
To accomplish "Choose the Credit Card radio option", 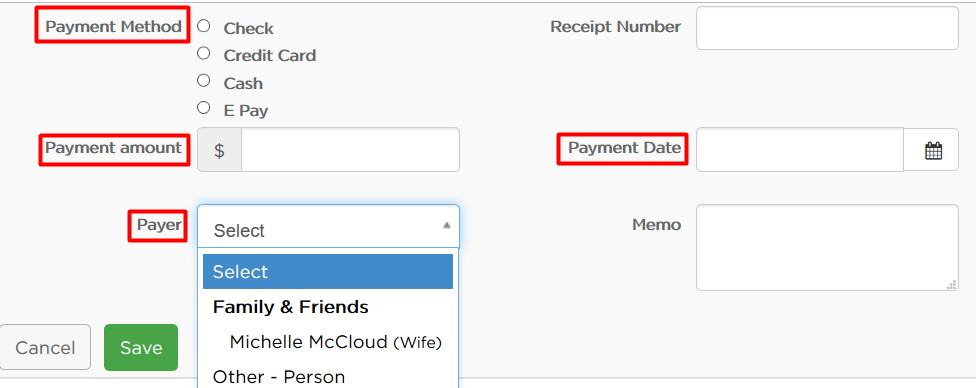I will 204,53.
